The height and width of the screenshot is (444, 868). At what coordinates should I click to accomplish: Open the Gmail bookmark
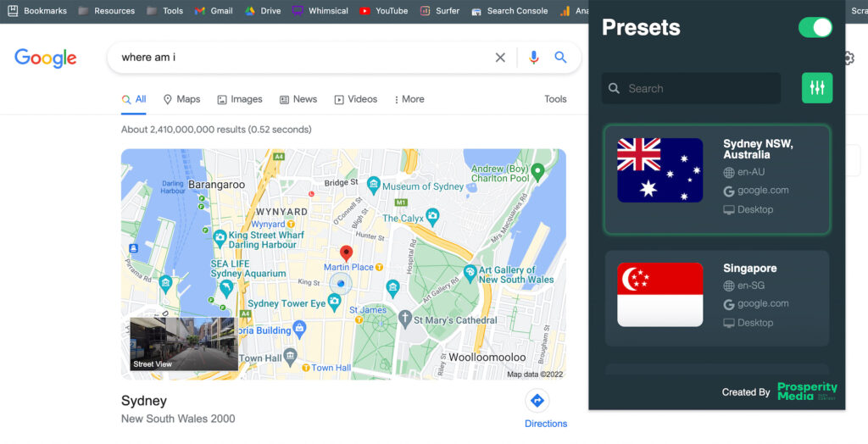click(214, 10)
